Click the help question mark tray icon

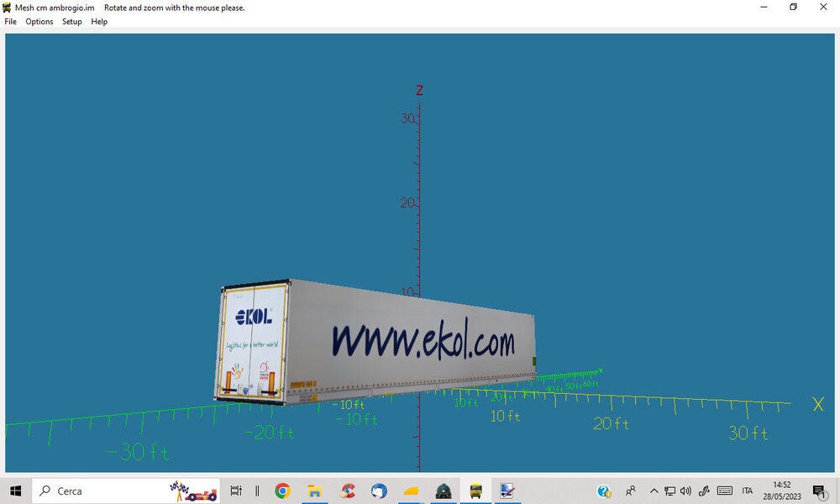[604, 491]
